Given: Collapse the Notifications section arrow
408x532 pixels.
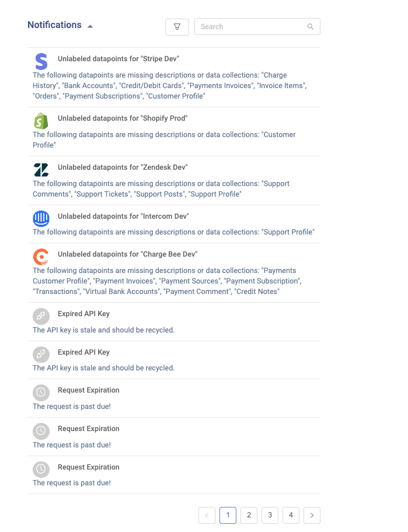Looking at the screenshot, I should [90, 26].
